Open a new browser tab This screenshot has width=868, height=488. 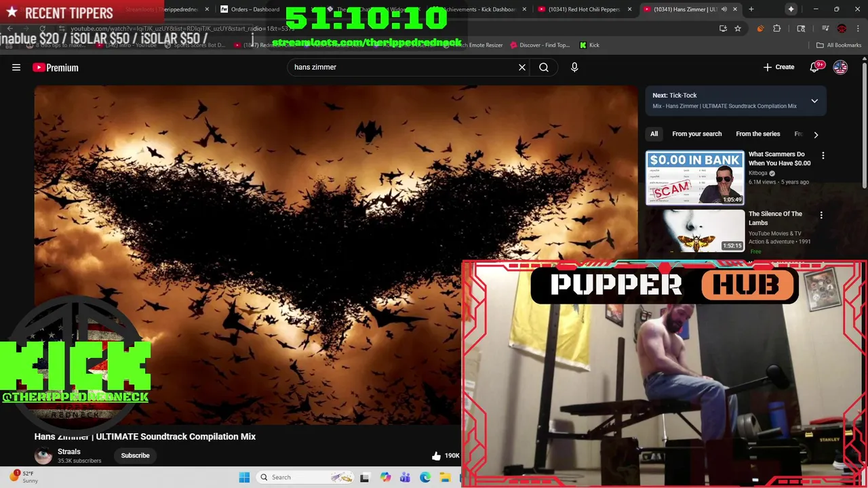pyautogui.click(x=751, y=9)
